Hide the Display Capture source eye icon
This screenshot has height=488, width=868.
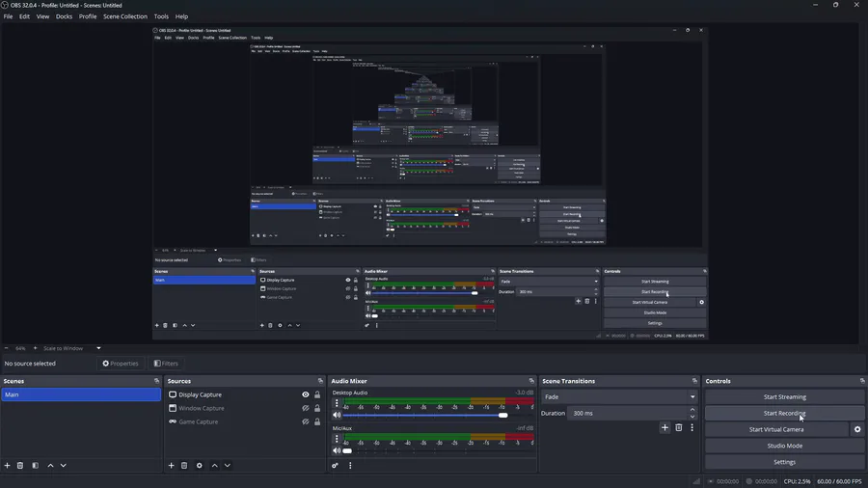coord(305,394)
